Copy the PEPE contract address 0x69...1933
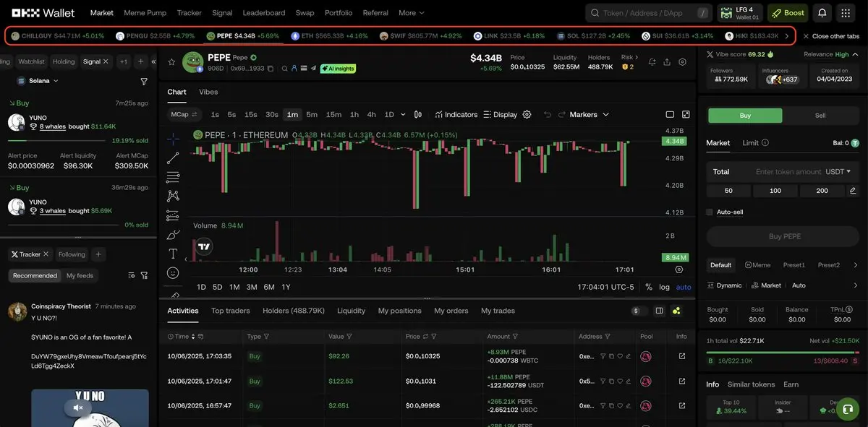This screenshot has height=427, width=868. point(271,69)
